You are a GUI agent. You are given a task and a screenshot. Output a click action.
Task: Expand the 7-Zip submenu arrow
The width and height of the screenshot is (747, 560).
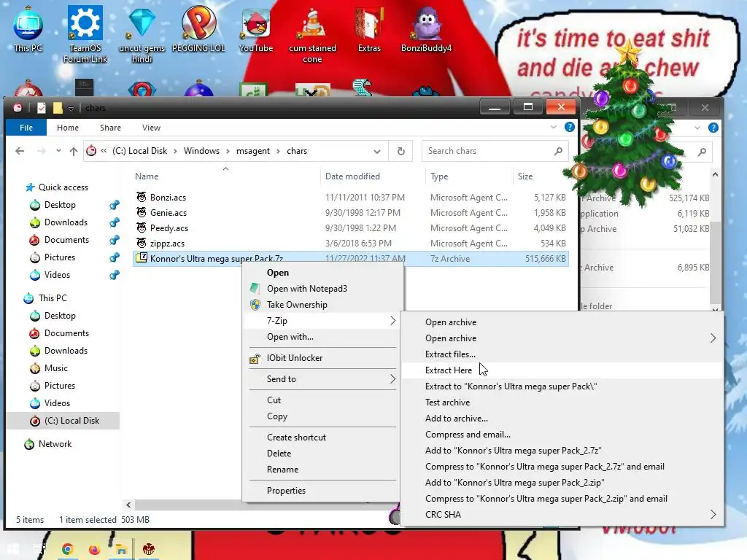392,321
